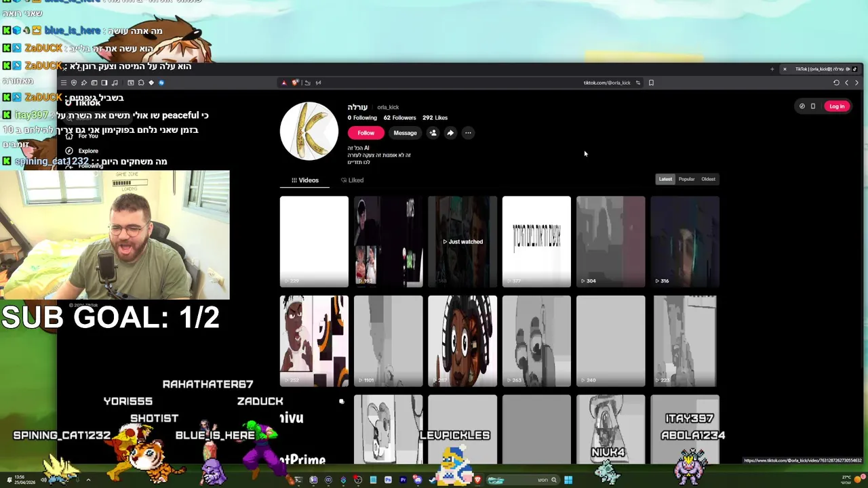Screen dimensions: 868x488
Task: Click the music note playlist icon
Action: point(115,83)
